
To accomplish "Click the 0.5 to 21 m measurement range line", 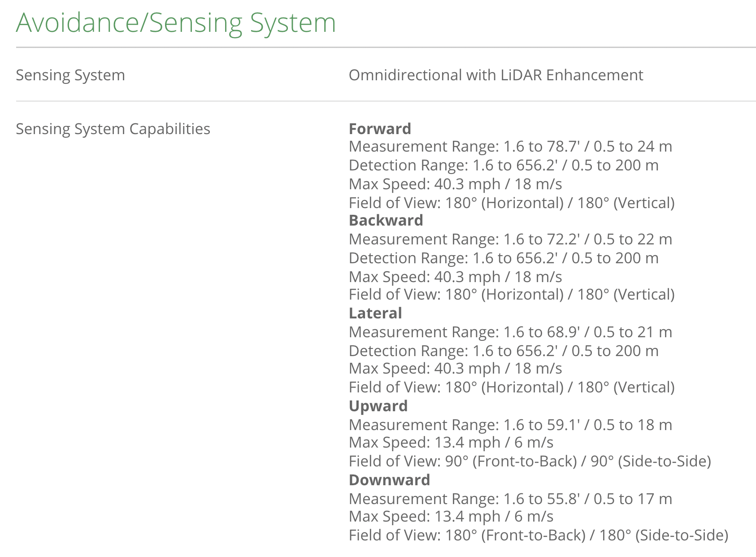I will [510, 332].
